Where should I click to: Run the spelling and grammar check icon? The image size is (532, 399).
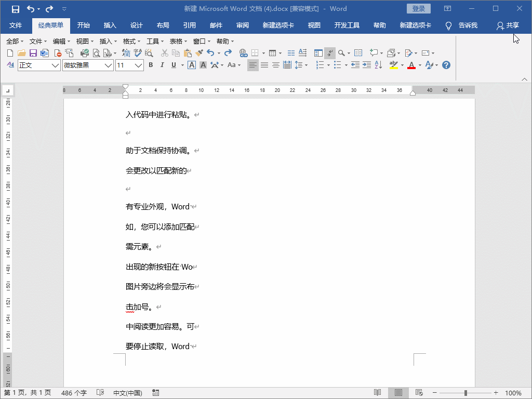[137, 53]
